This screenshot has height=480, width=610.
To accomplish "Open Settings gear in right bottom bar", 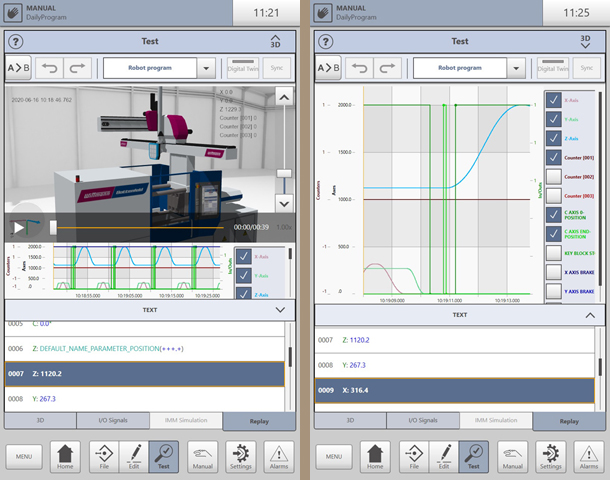I will click(551, 457).
